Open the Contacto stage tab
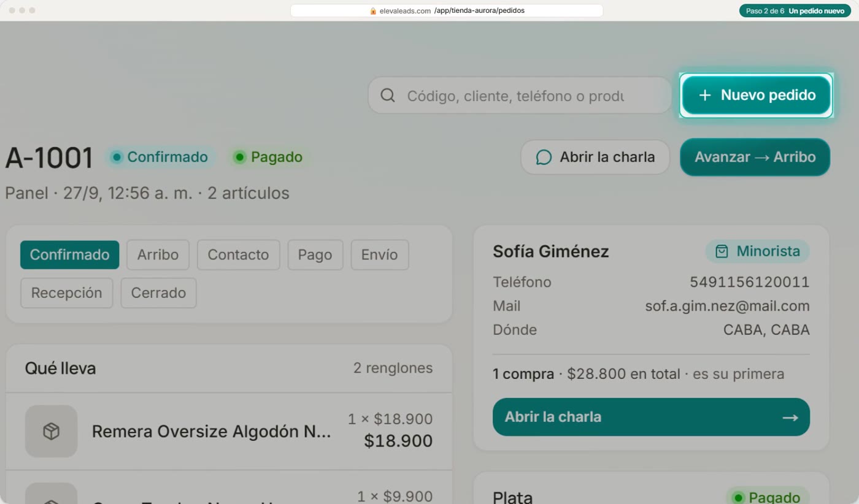Viewport: 859px width, 504px height. click(238, 254)
